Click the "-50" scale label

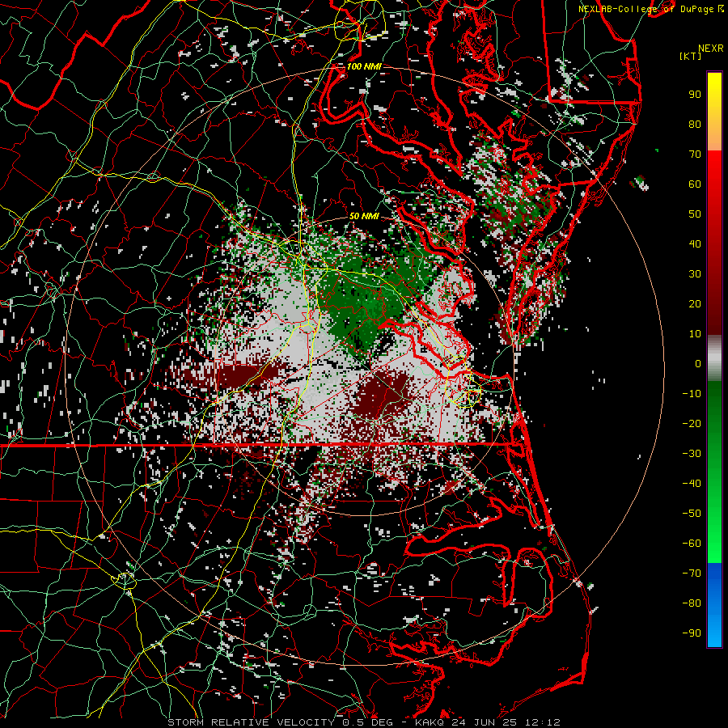[692, 514]
